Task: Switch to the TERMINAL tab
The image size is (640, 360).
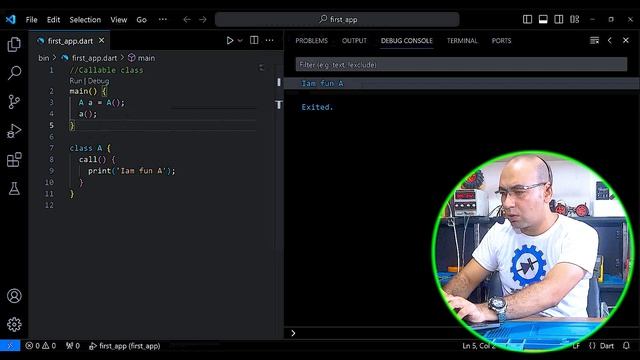Action: [462, 41]
